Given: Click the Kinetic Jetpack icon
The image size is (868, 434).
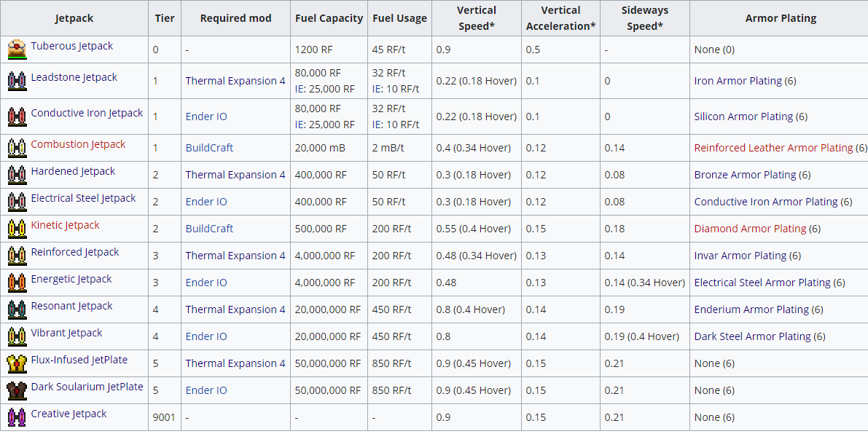Looking at the screenshot, I should (x=17, y=228).
